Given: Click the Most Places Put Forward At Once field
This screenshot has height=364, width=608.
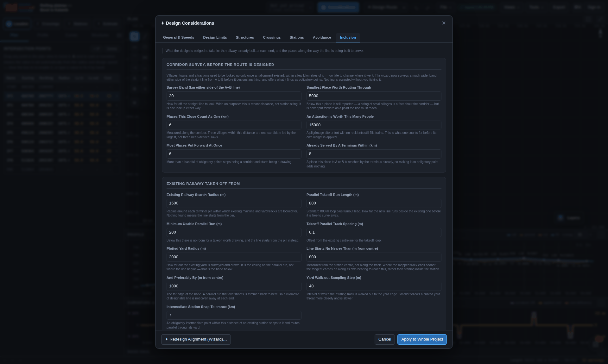Looking at the screenshot, I should pyautogui.click(x=234, y=154).
